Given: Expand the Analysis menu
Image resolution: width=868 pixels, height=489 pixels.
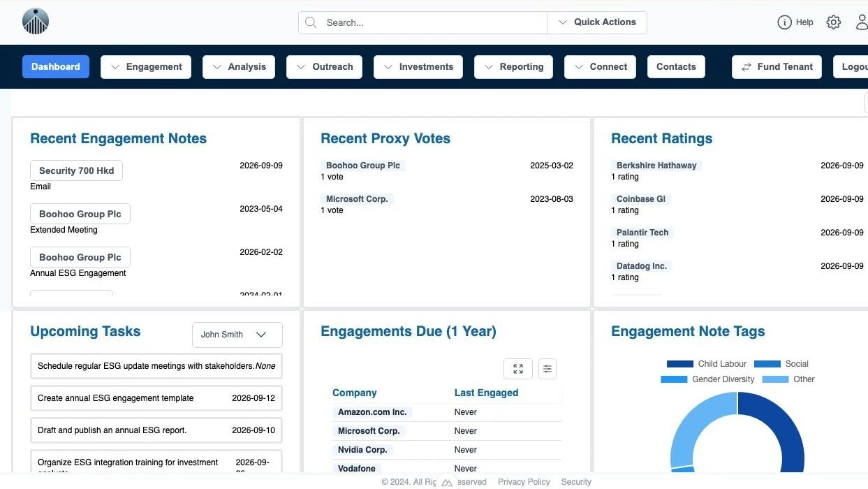Looking at the screenshot, I should [x=239, y=67].
